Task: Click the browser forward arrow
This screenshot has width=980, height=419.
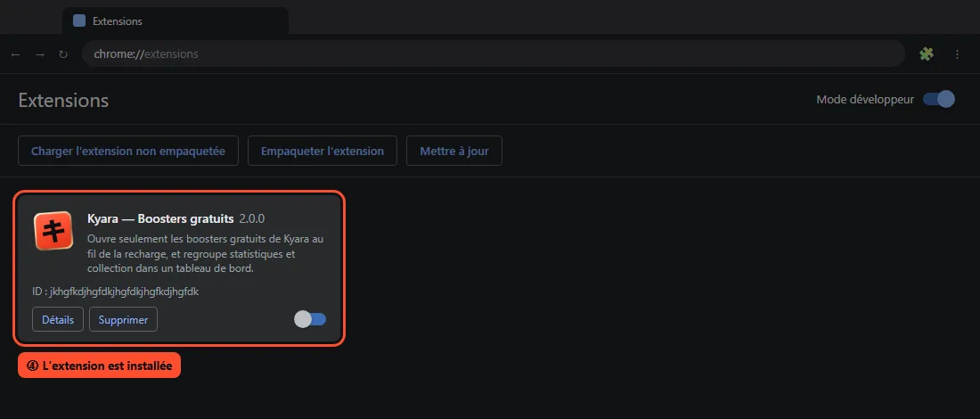Action: [39, 54]
